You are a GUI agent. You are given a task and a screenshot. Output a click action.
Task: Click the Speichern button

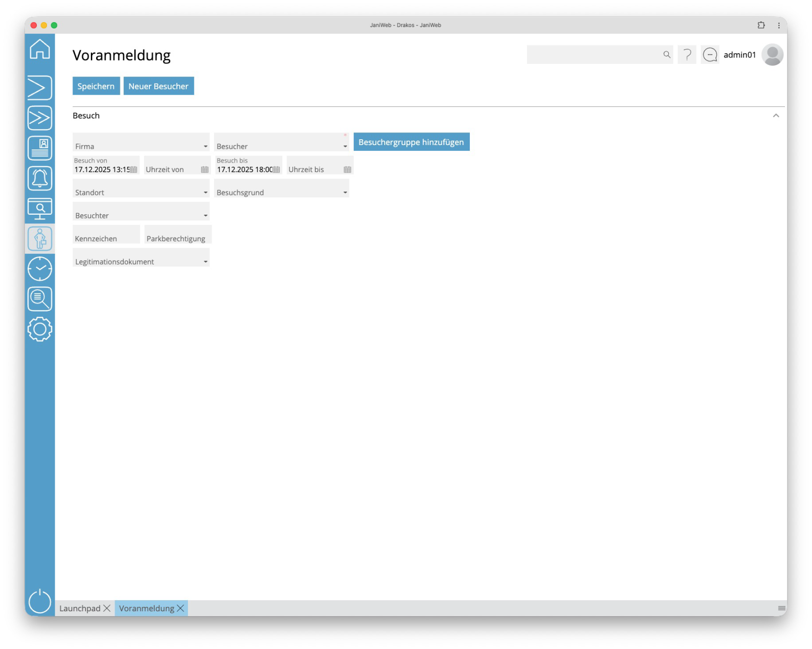(x=96, y=86)
